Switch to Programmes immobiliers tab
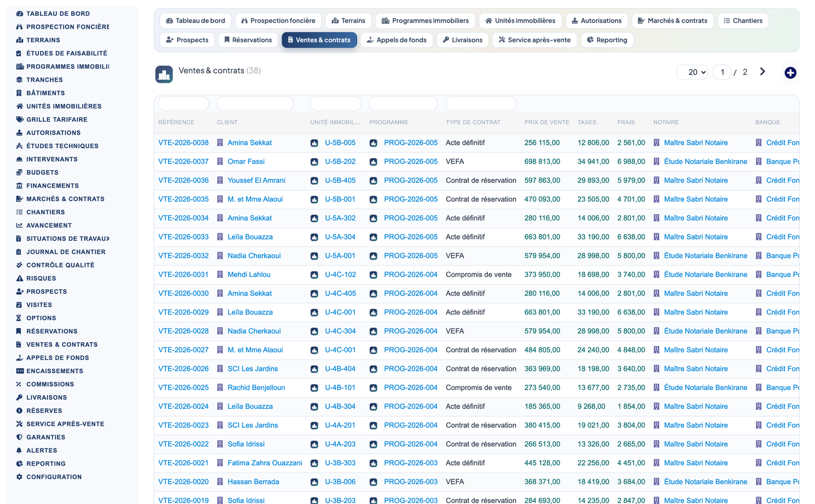815x504 pixels. coord(425,21)
